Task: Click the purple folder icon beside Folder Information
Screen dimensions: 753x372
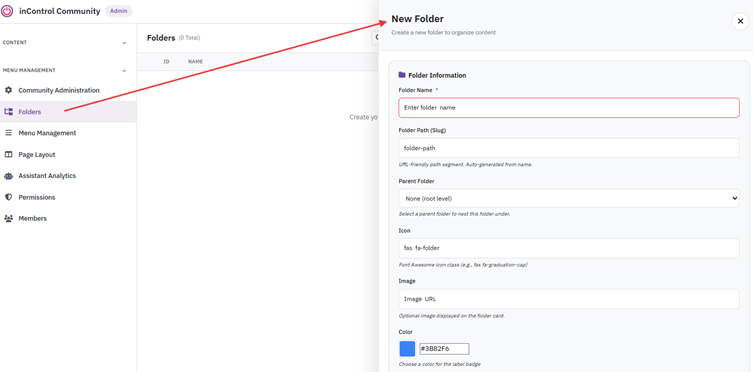Action: [x=402, y=75]
